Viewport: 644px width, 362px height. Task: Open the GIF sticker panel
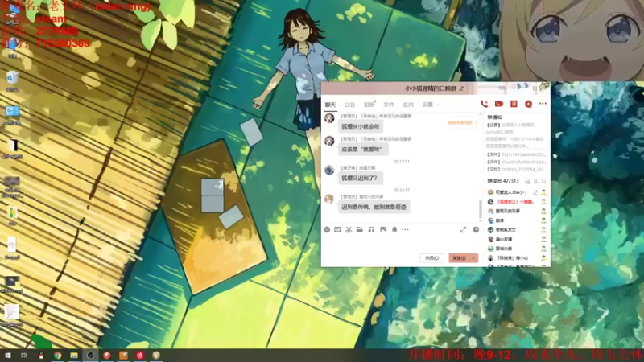(337, 230)
